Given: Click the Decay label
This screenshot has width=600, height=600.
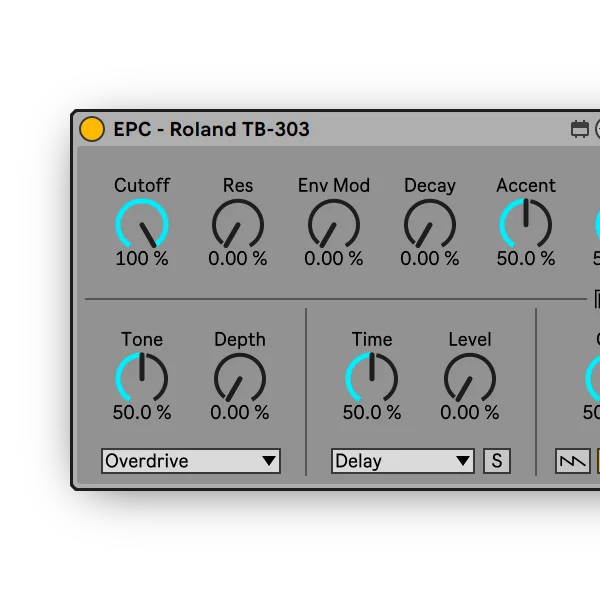Looking at the screenshot, I should (430, 186).
